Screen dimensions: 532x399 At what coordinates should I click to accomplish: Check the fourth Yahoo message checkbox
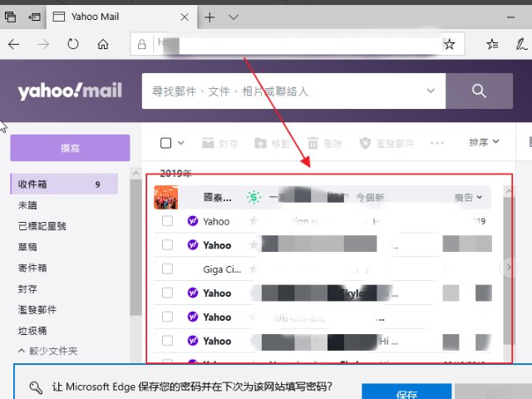(167, 317)
